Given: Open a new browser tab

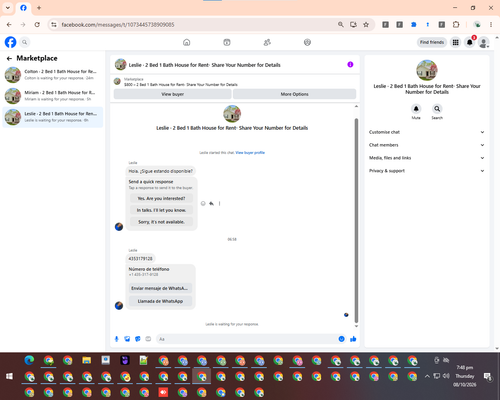Looking at the screenshot, I should [39, 8].
